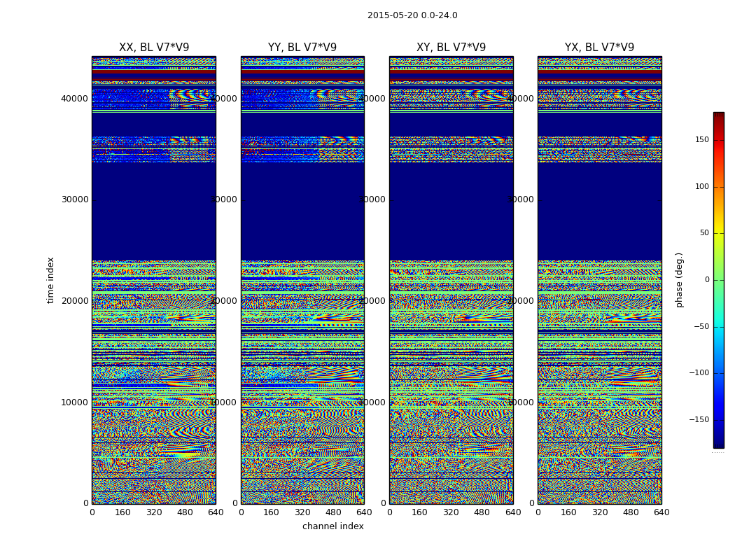
Task: Click the phase colorbar gradient strip
Action: (718, 280)
